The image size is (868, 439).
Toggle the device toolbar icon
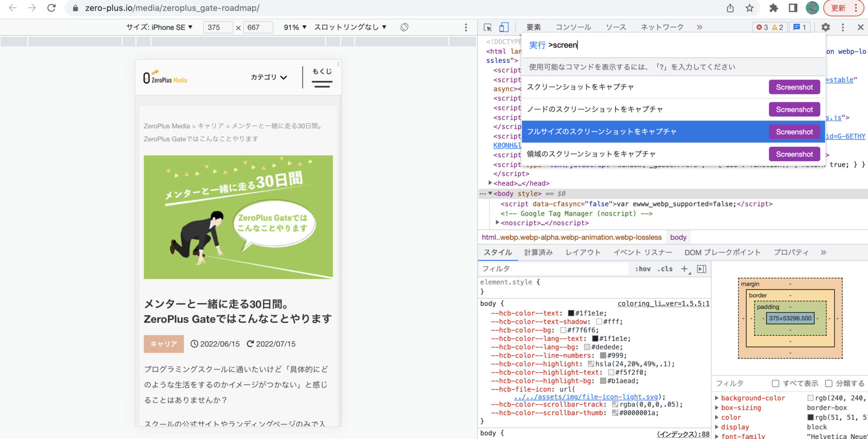tap(504, 28)
